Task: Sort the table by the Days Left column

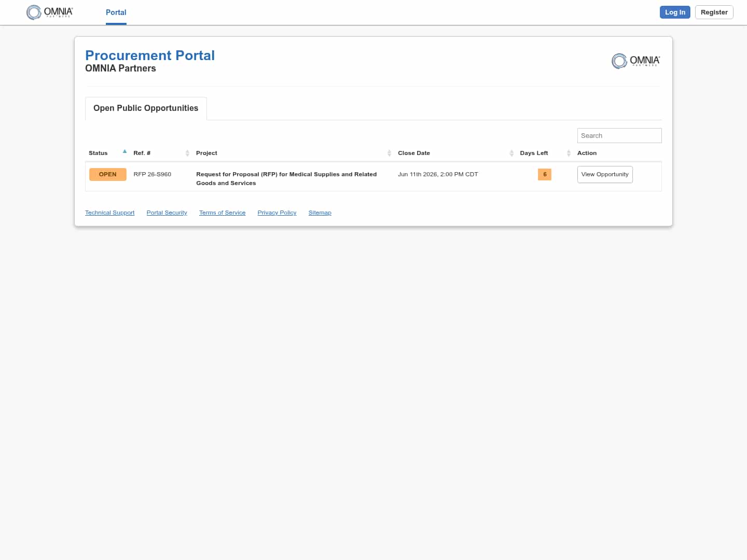Action: point(545,153)
